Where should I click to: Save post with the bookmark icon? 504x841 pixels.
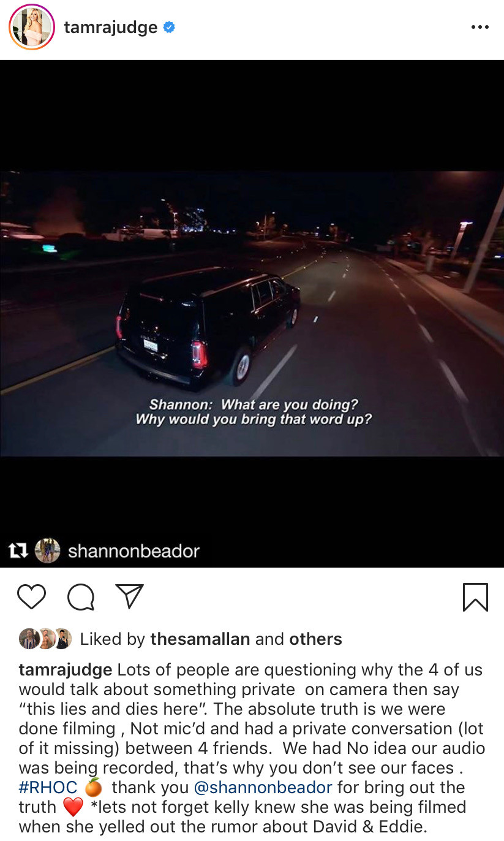point(475,597)
